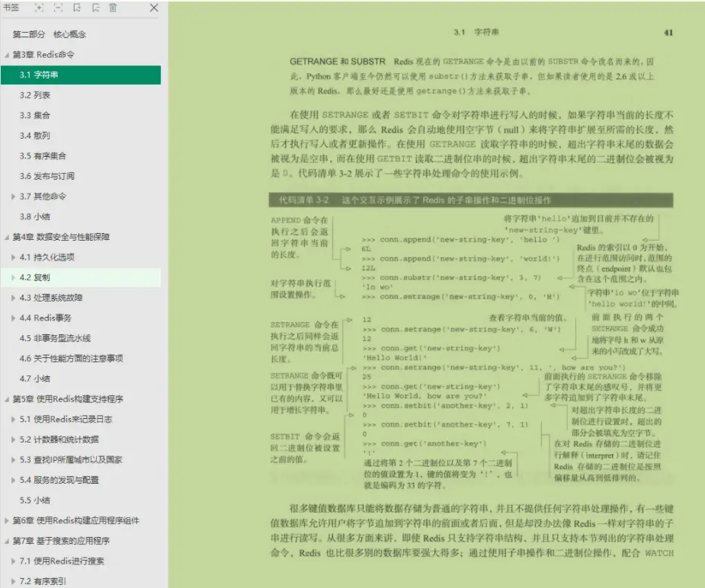Screen dimensions: 705x588
Task: Expand the 5.1 使用Redis来记录日志 section
Action: coord(14,420)
